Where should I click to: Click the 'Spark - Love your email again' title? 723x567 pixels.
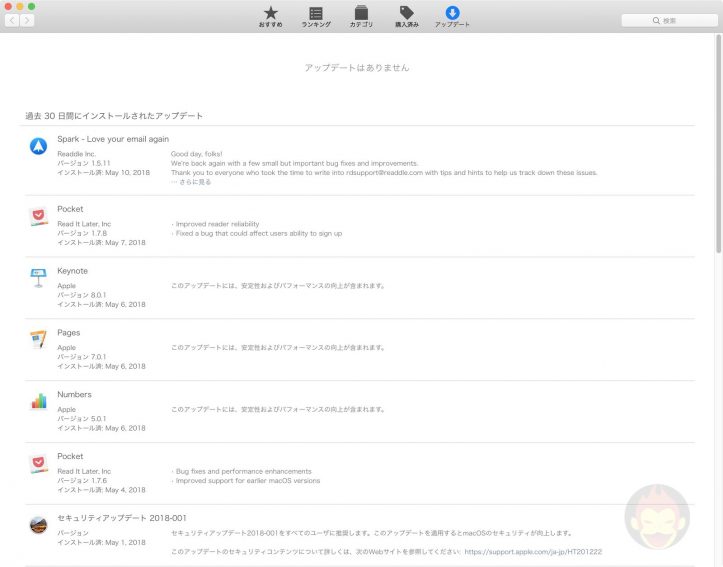[x=113, y=139]
